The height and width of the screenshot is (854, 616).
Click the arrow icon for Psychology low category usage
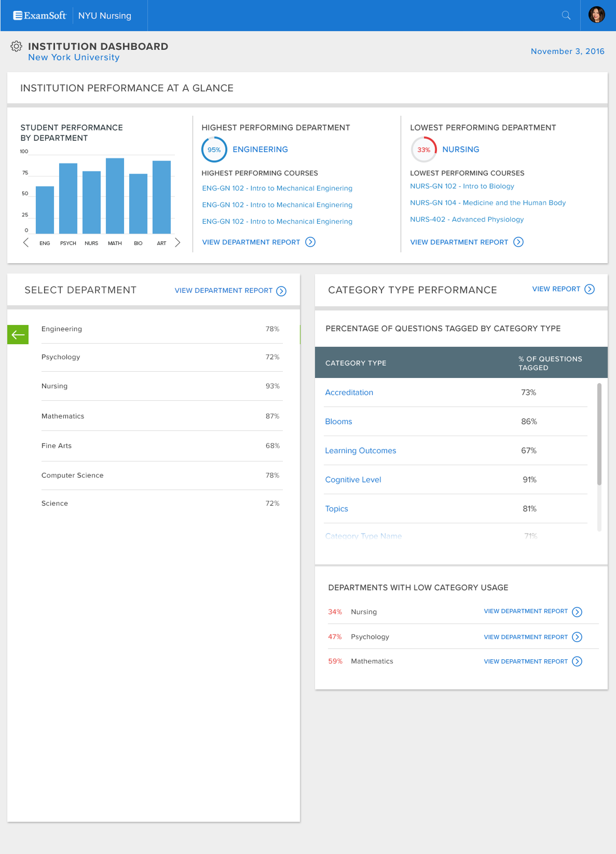tap(577, 637)
